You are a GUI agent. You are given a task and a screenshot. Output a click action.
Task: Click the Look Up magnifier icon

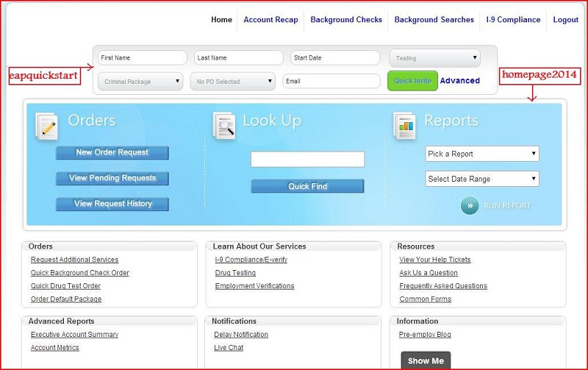tap(225, 126)
